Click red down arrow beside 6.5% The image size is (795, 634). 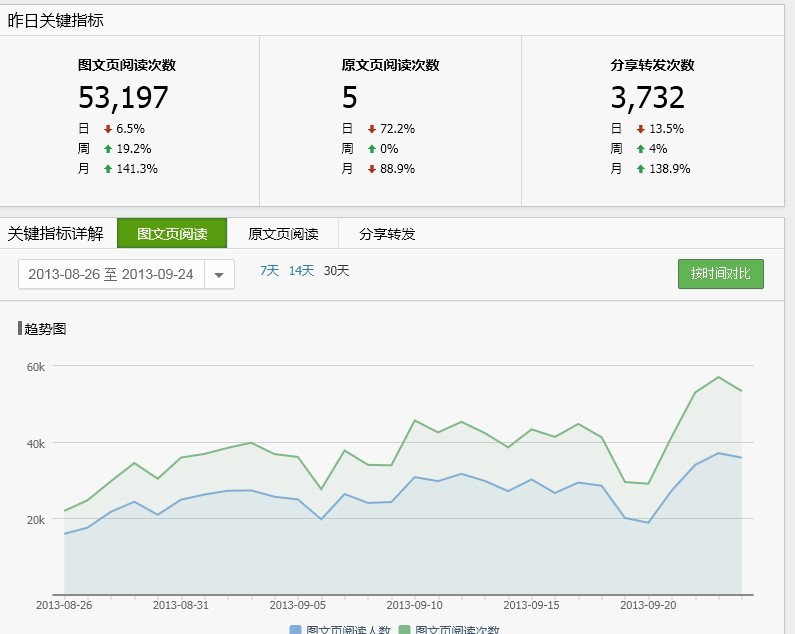107,129
